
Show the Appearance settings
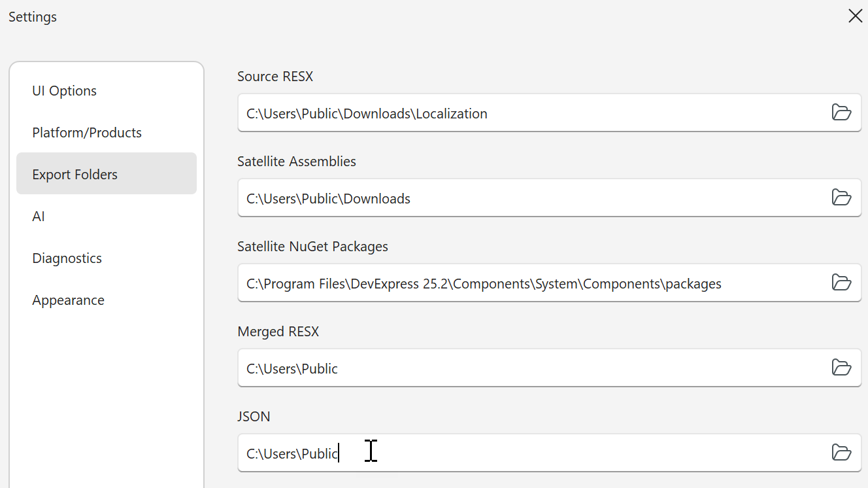pos(69,300)
